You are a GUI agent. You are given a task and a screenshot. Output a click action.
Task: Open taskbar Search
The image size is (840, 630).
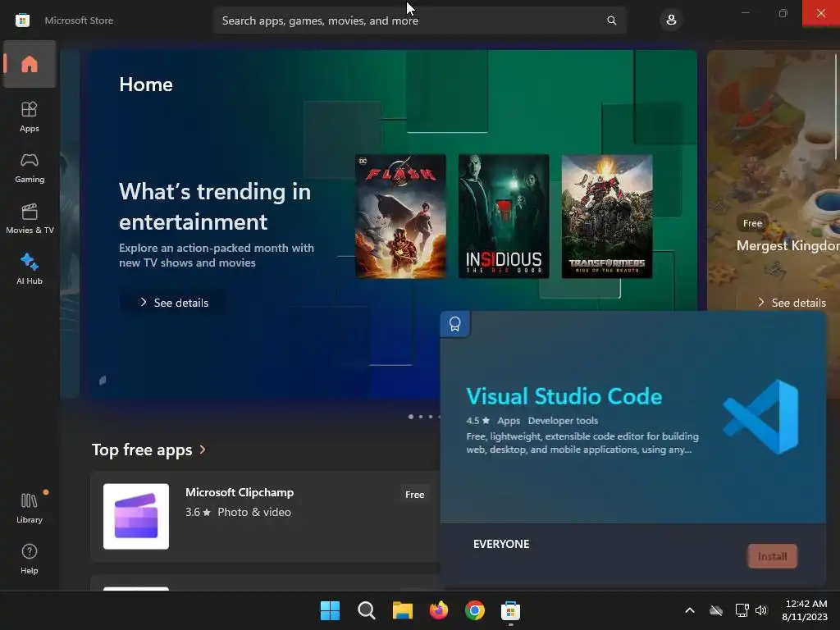pyautogui.click(x=367, y=610)
